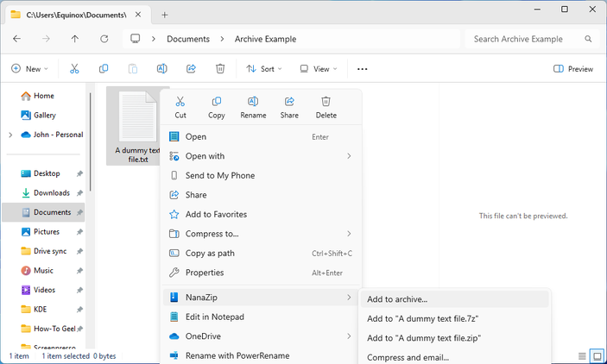Click the Rename icon in the toolbar
Screen dimensions: 607x364
[x=161, y=69]
